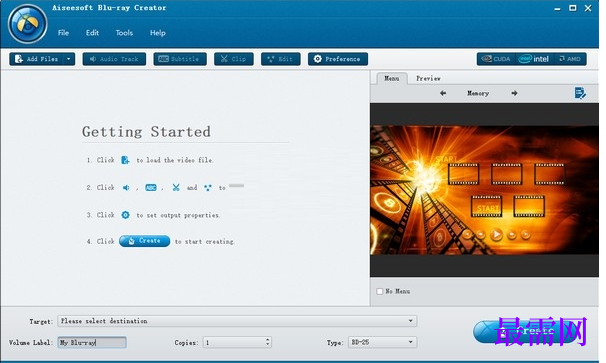The height and width of the screenshot is (363, 606).
Task: Click the Subtitle toolbar button
Action: [180, 59]
